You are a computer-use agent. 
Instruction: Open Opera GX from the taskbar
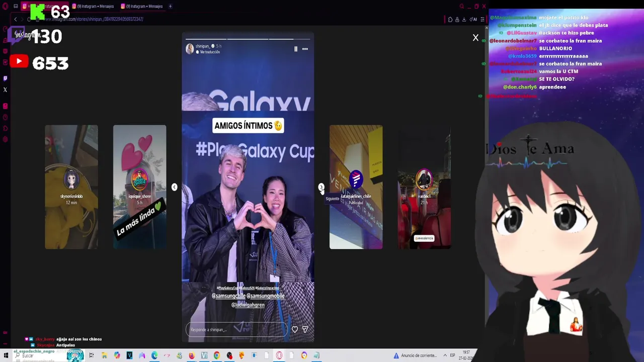(x=279, y=355)
